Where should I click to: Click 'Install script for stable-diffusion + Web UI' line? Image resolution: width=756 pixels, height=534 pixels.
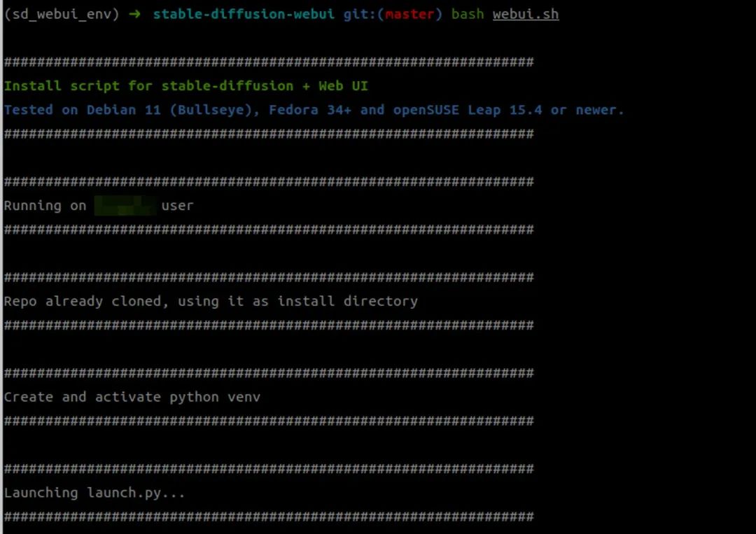(186, 86)
